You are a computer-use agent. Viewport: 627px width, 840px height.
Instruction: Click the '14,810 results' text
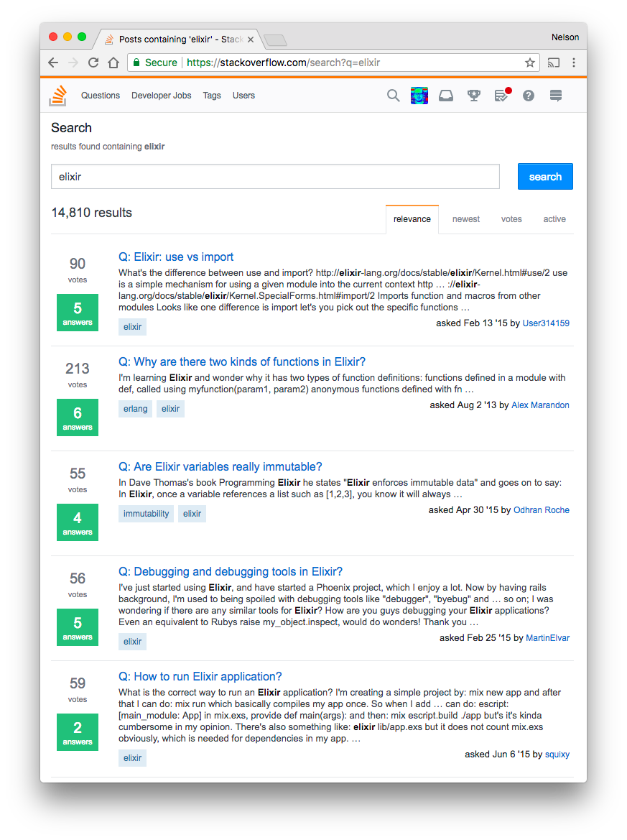pos(91,213)
